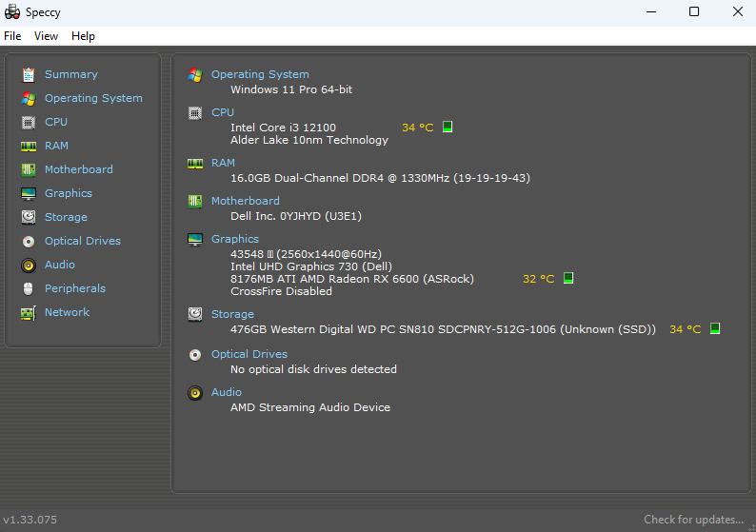Click the chip icon beside CPU heading in main panel
756x532 pixels.
[195, 112]
